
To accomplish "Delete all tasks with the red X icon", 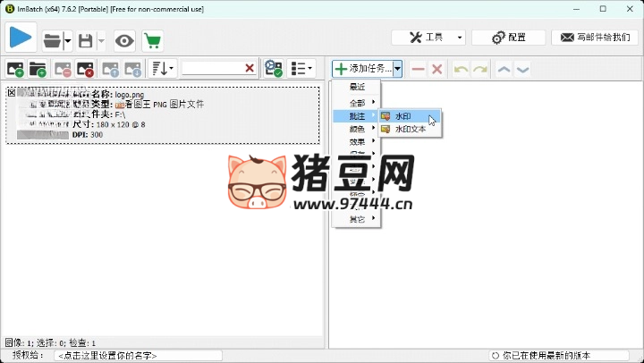I will tap(437, 69).
